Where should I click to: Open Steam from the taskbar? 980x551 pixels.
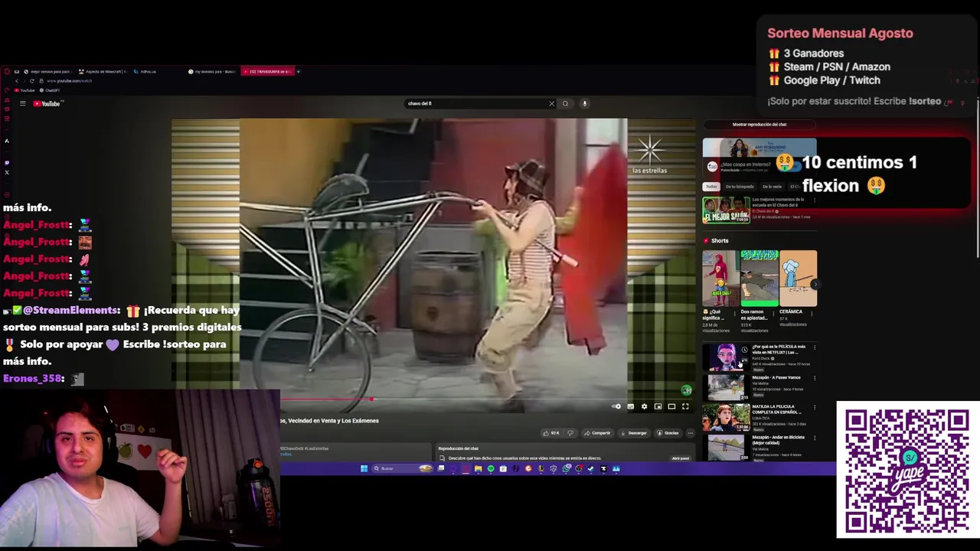[x=590, y=468]
